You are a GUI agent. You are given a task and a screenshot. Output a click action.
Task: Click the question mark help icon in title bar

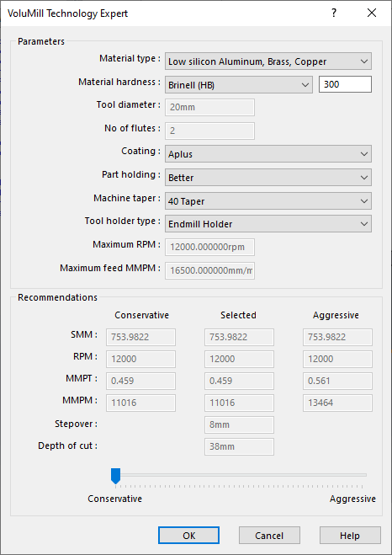click(334, 13)
